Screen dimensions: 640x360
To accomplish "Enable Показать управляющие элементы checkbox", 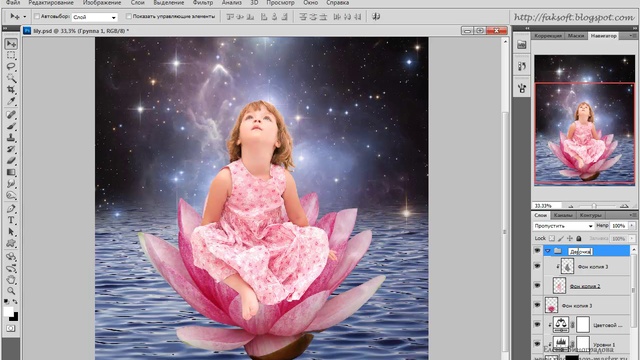I will tap(129, 16).
